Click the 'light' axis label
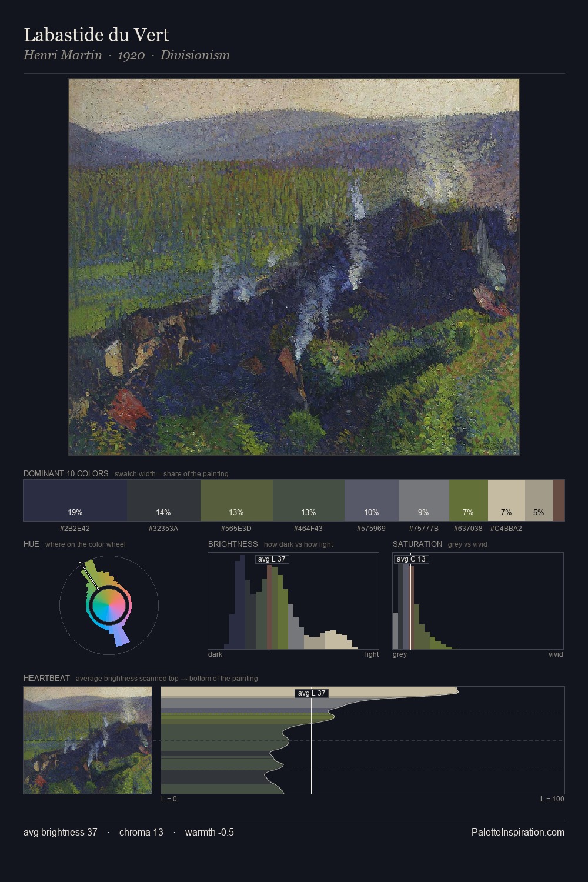The width and height of the screenshot is (588, 882). (x=372, y=654)
